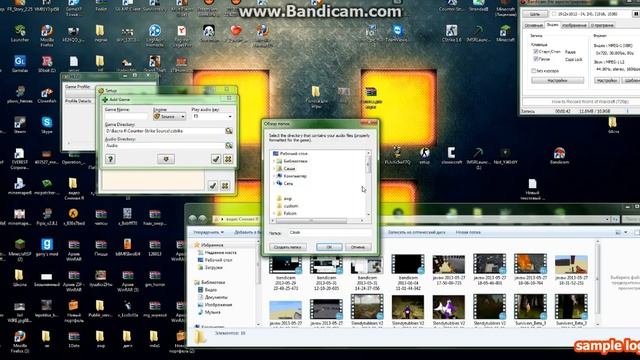
Task: Open Музыка library in Explorer sidebar
Action: (x=212, y=312)
